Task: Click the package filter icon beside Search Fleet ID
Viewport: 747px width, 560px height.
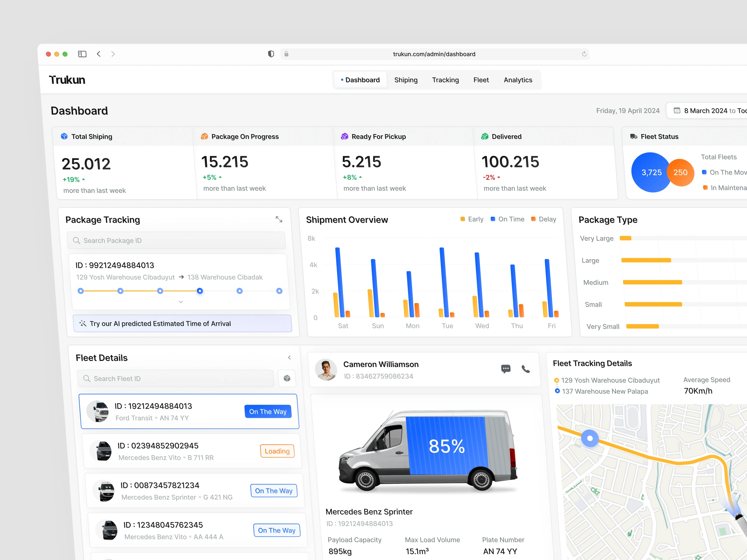Action: pyautogui.click(x=287, y=378)
